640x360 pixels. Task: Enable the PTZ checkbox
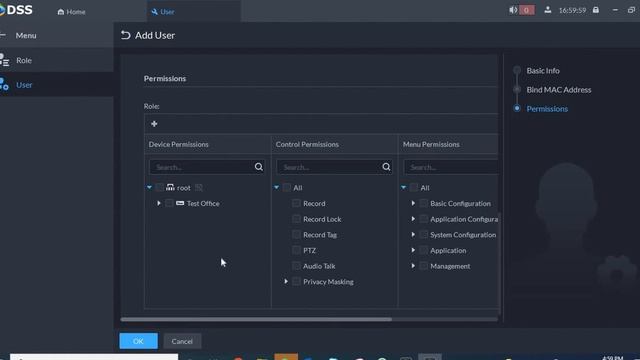click(297, 250)
